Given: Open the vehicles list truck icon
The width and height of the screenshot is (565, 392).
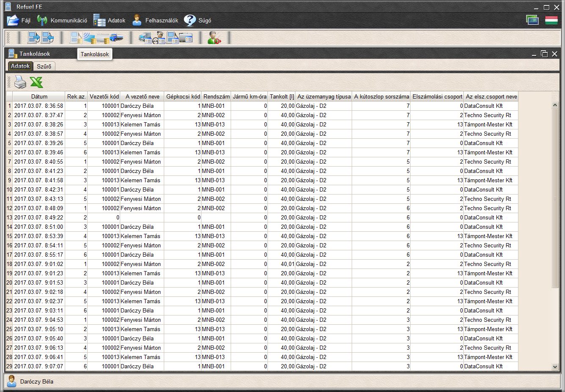Looking at the screenshot, I should pyautogui.click(x=145, y=38).
